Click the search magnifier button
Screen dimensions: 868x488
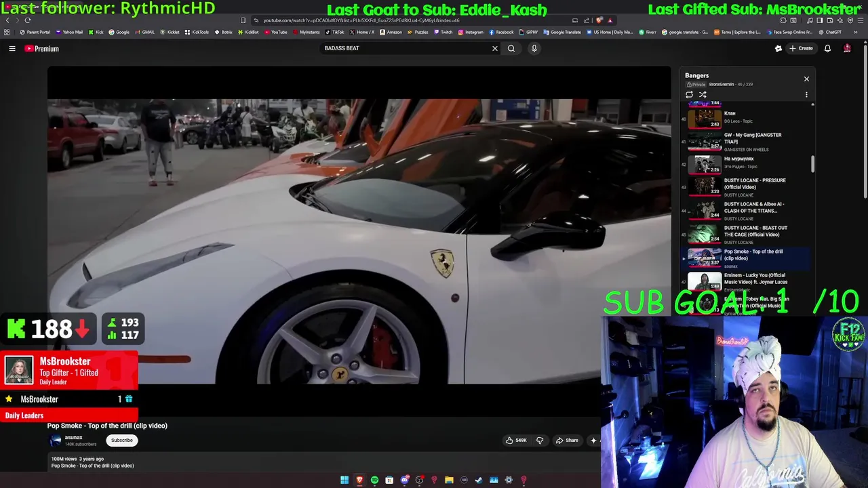click(511, 48)
